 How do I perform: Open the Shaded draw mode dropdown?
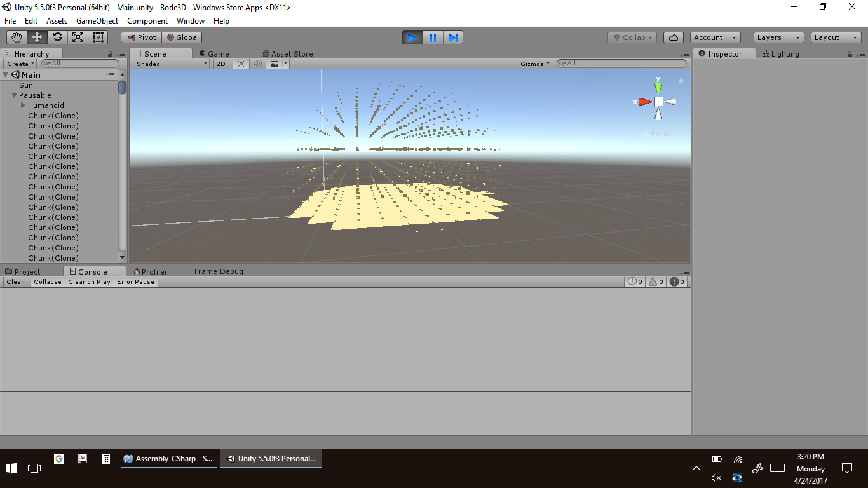172,64
